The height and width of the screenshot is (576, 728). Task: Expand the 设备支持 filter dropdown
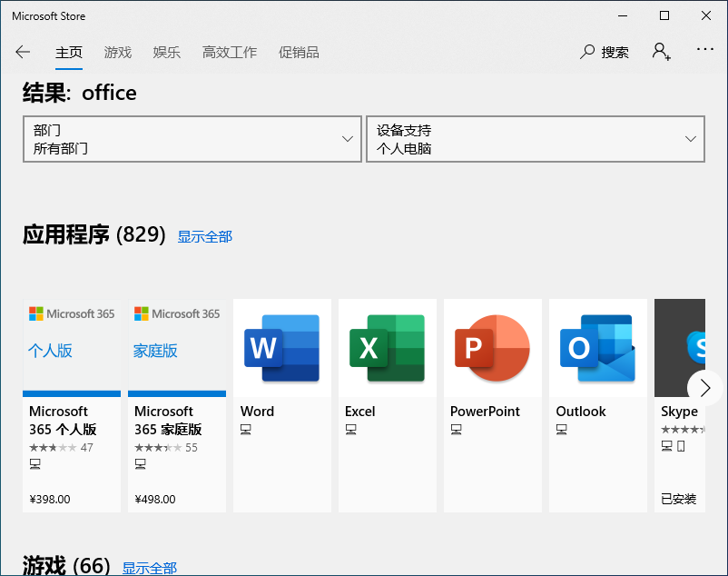pos(536,139)
